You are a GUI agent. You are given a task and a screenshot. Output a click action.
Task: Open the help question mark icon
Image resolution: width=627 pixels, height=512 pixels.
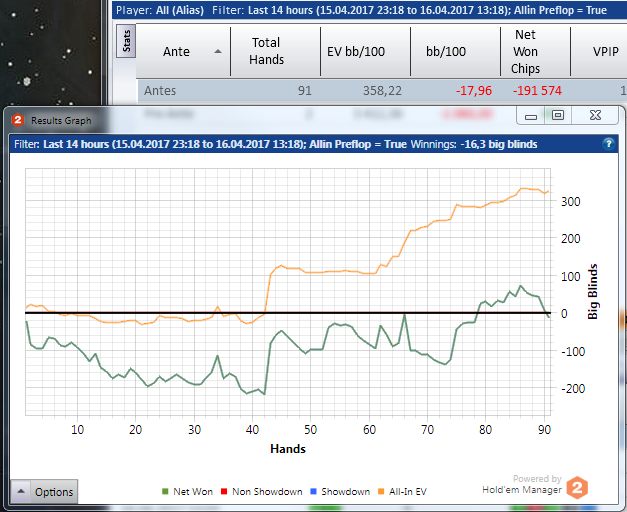608,144
